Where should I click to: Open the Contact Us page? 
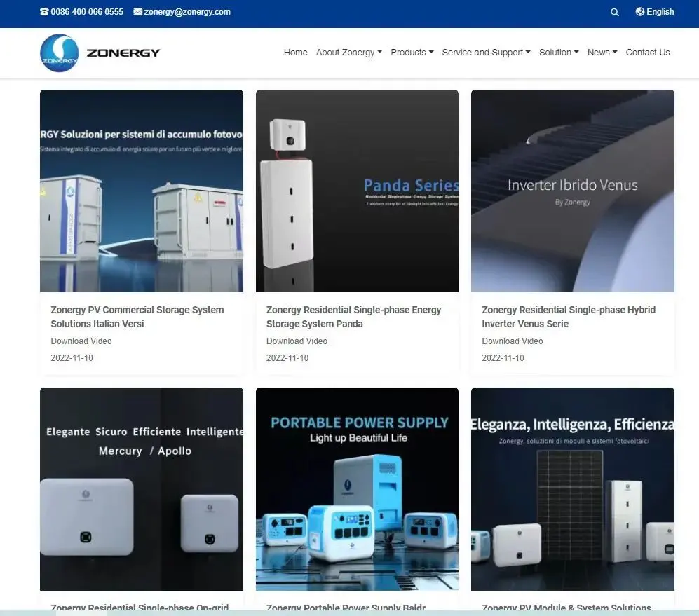(648, 52)
